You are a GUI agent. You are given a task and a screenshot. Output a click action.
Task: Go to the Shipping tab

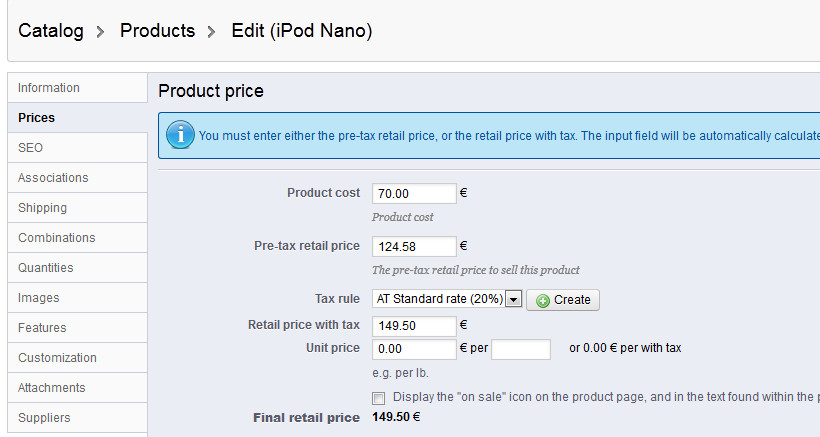[x=42, y=208]
